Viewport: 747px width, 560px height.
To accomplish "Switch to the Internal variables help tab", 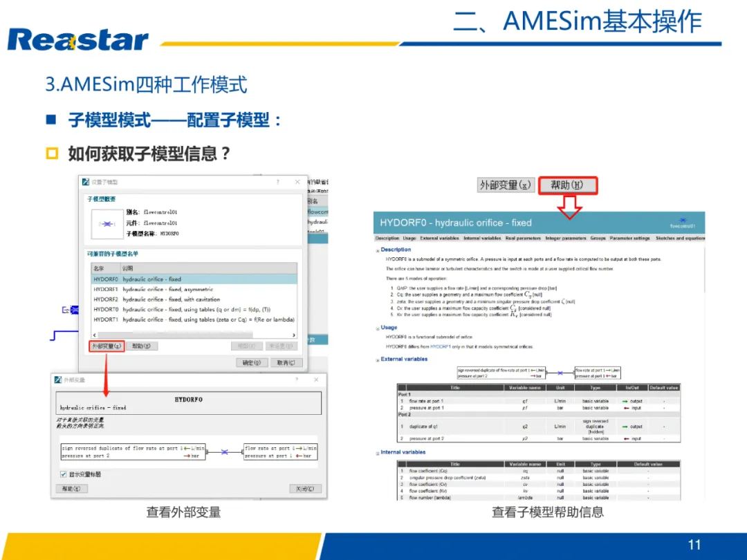I will tap(482, 238).
